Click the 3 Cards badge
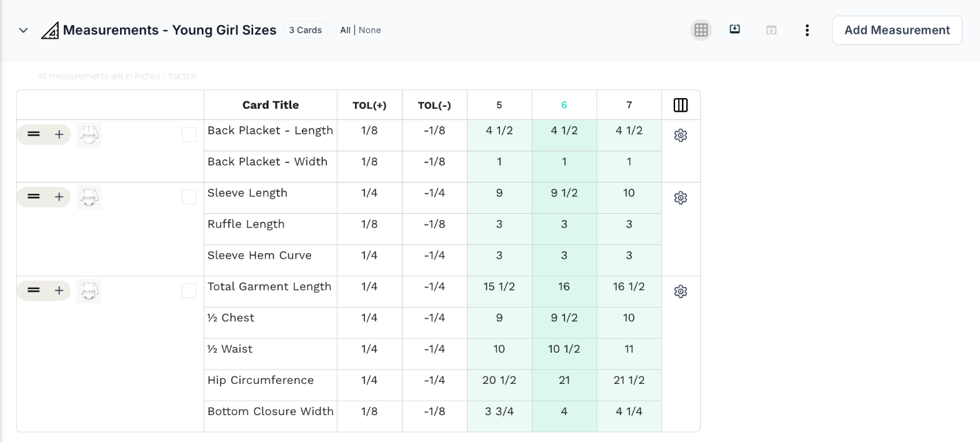 (x=305, y=30)
